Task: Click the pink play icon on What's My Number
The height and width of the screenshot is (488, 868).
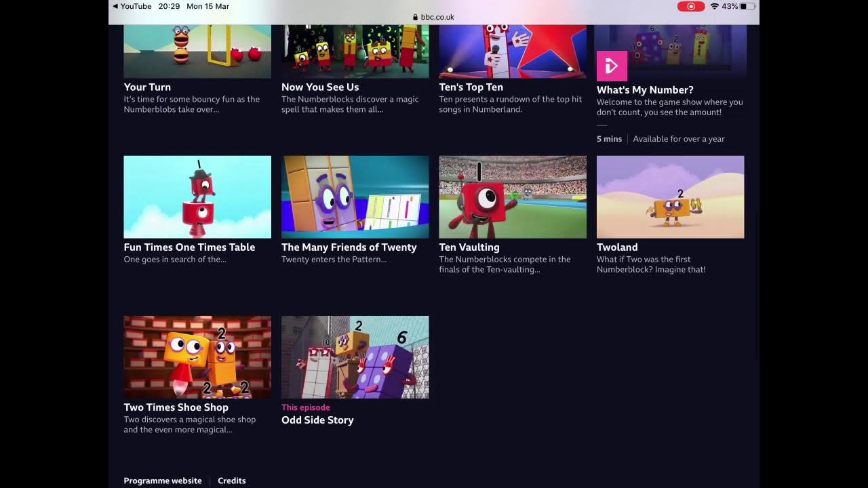Action: coord(612,66)
